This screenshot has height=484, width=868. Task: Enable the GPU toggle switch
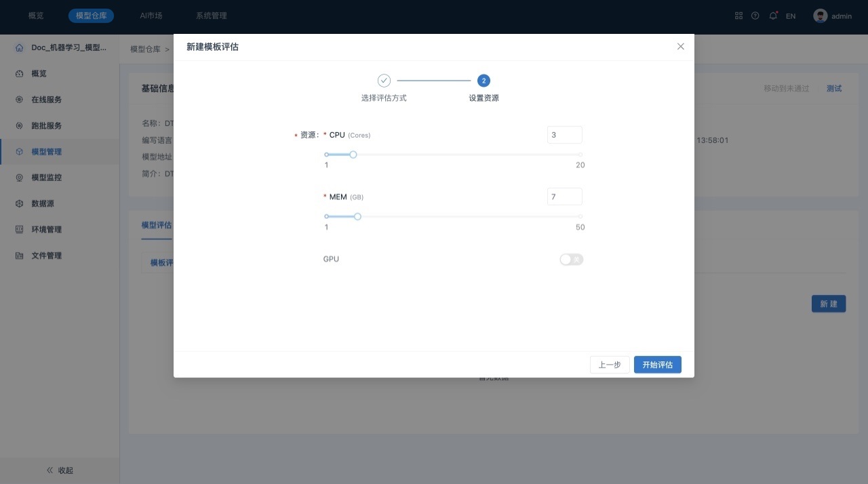(571, 260)
